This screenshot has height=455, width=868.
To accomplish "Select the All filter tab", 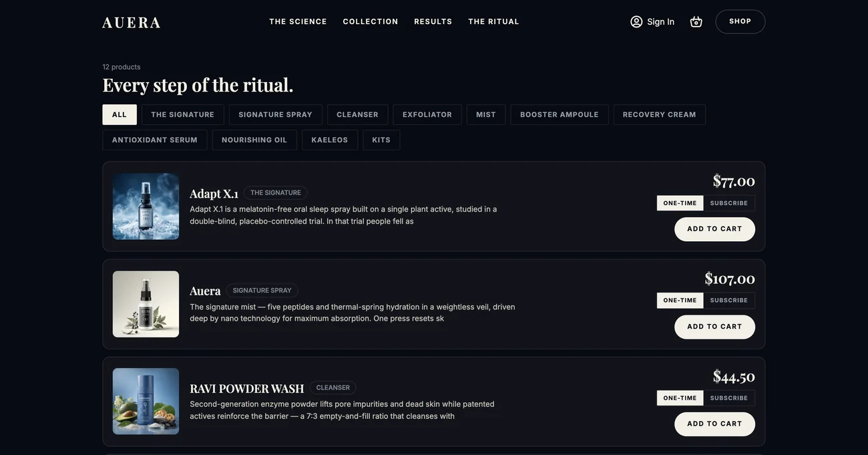I will [x=120, y=114].
